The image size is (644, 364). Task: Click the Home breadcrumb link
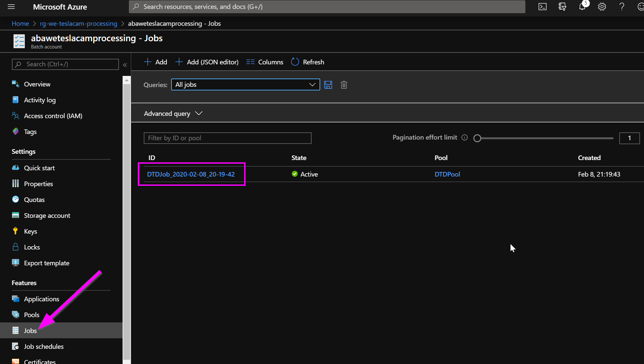pyautogui.click(x=20, y=23)
